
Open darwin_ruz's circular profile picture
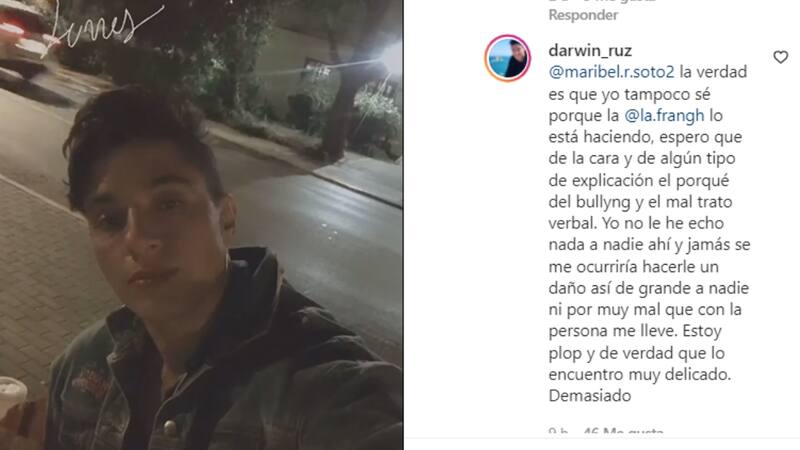click(x=507, y=58)
